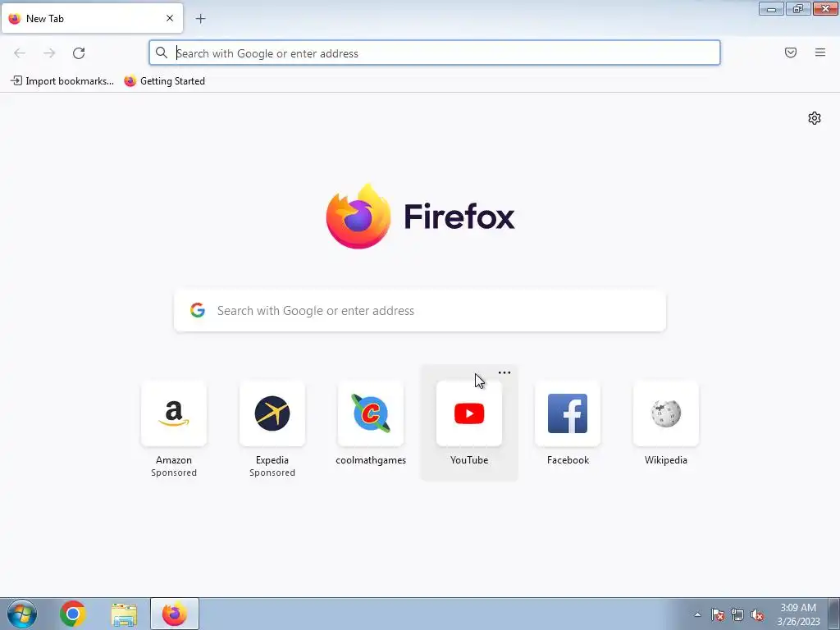840x630 pixels.
Task: Select the New Tab tab
Action: pyautogui.click(x=92, y=18)
